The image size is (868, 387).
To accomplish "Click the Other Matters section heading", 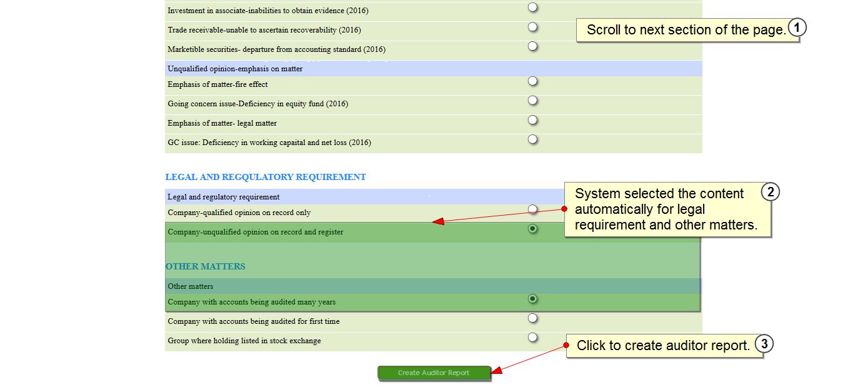I will tap(206, 267).
